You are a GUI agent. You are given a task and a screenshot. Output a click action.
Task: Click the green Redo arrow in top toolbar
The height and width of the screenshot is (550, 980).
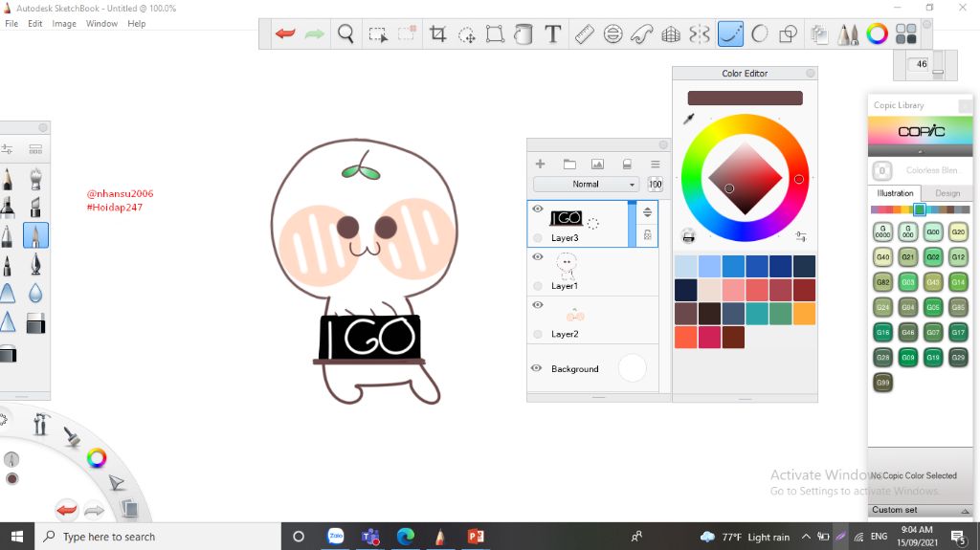click(314, 33)
